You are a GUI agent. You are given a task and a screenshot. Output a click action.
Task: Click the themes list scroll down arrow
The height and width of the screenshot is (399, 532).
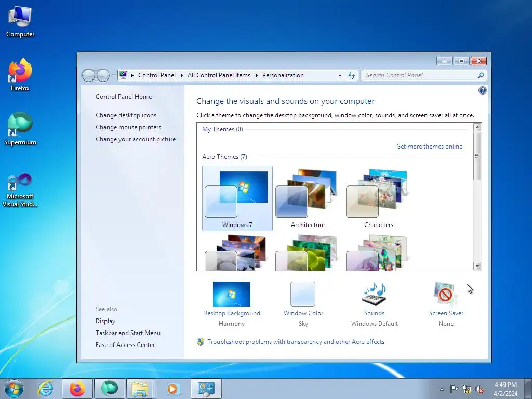[x=477, y=266]
